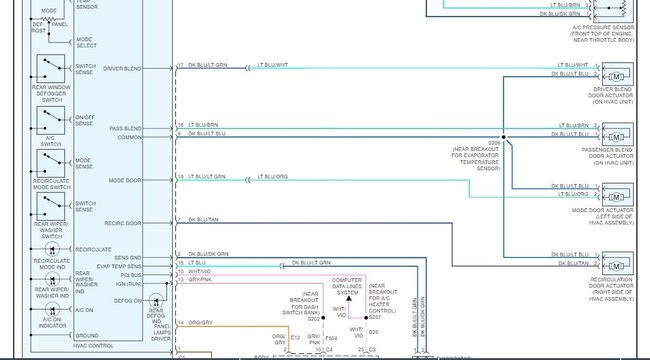
Task: Click the PCI BUS terminal label
Action: pos(131,275)
